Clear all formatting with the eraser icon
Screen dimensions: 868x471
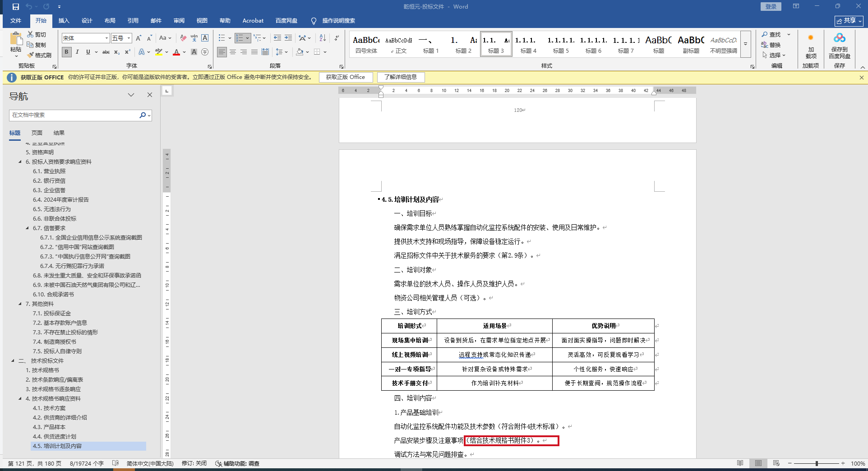(x=183, y=38)
